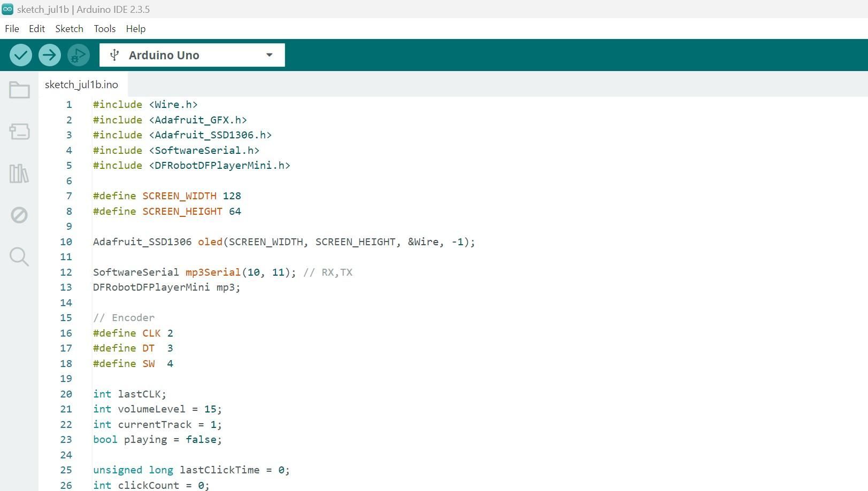Click line number 26 in gutter

coord(66,485)
